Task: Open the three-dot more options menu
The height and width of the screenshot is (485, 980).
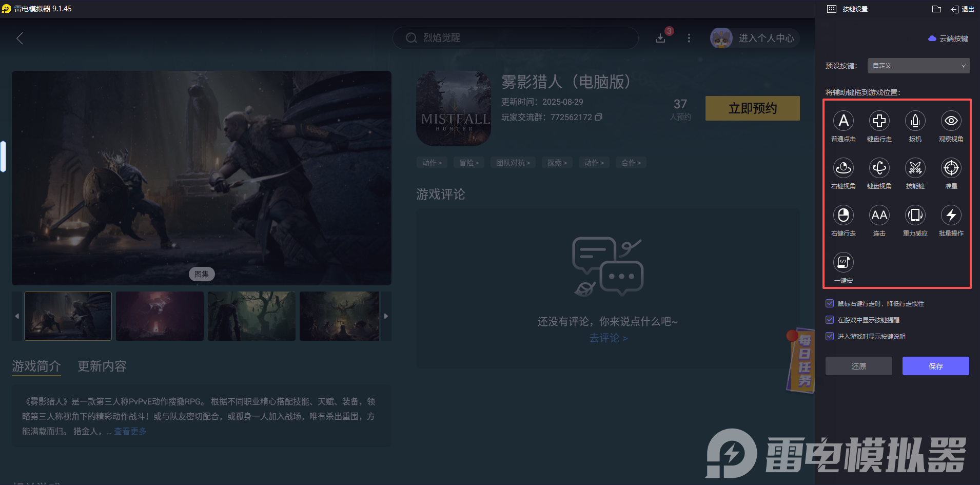Action: coord(689,38)
